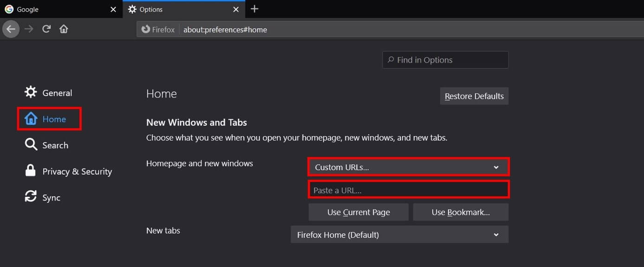Focus the Find in Options search box

coord(445,60)
